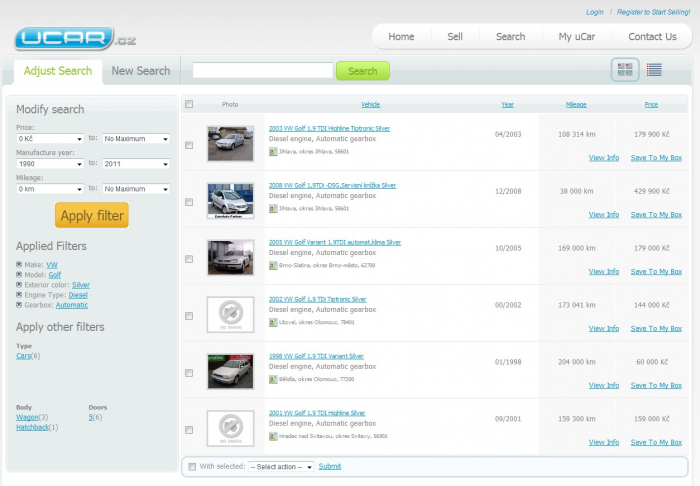Check the 2002 VW Golf row checkbox

click(189, 316)
